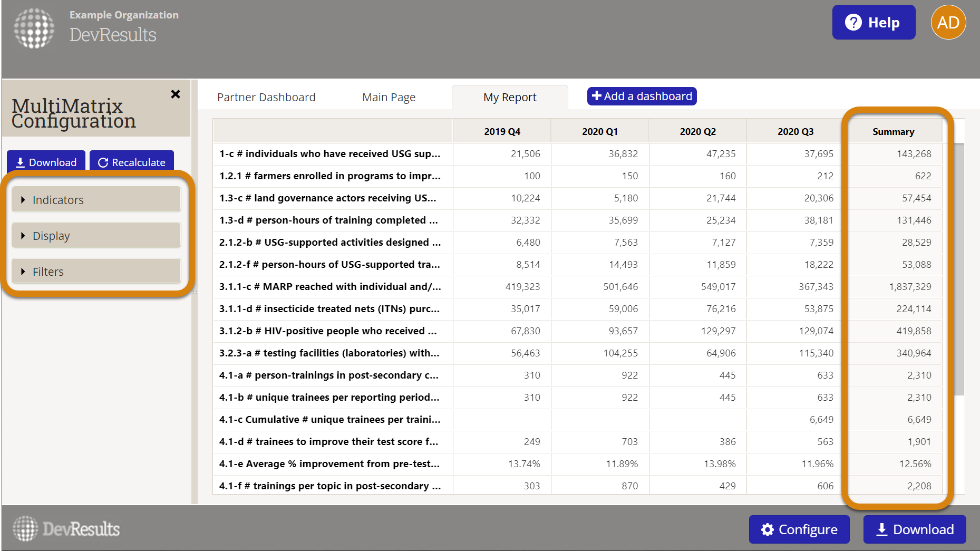Click the 2020 Q3 value 18,222
Image resolution: width=980 pixels, height=551 pixels.
[x=819, y=265]
